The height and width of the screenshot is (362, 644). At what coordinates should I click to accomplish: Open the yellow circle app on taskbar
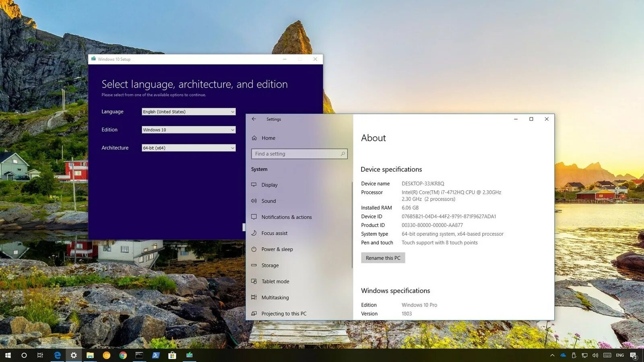coord(107,355)
